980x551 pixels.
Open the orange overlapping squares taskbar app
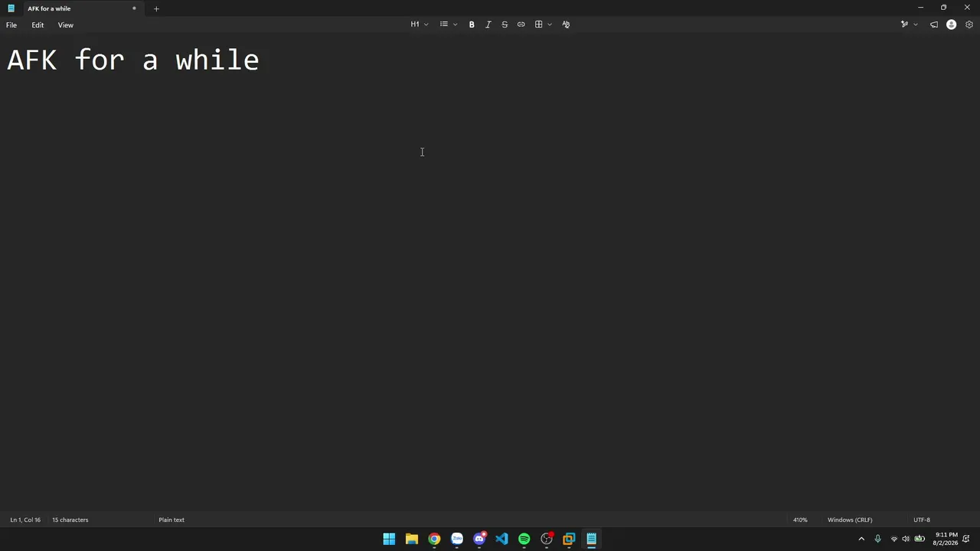569,539
